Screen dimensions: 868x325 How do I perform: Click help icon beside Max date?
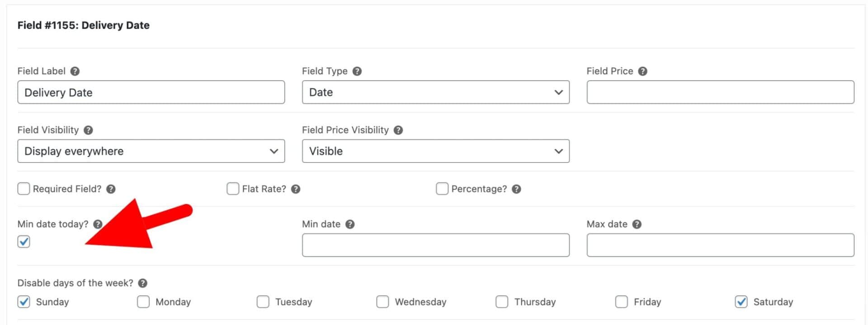[637, 224]
